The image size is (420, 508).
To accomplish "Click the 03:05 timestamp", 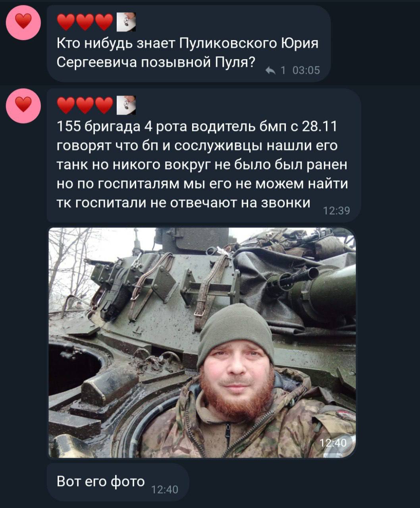I will (x=306, y=71).
